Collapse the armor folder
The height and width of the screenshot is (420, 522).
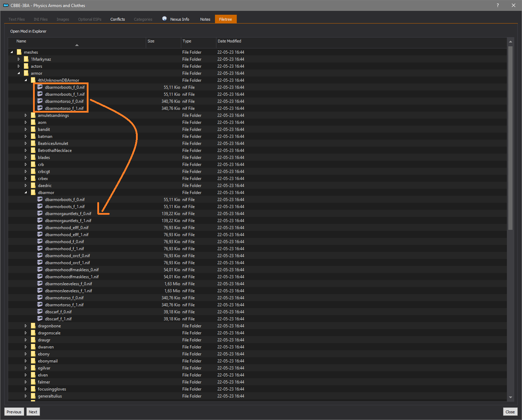pyautogui.click(x=19, y=73)
